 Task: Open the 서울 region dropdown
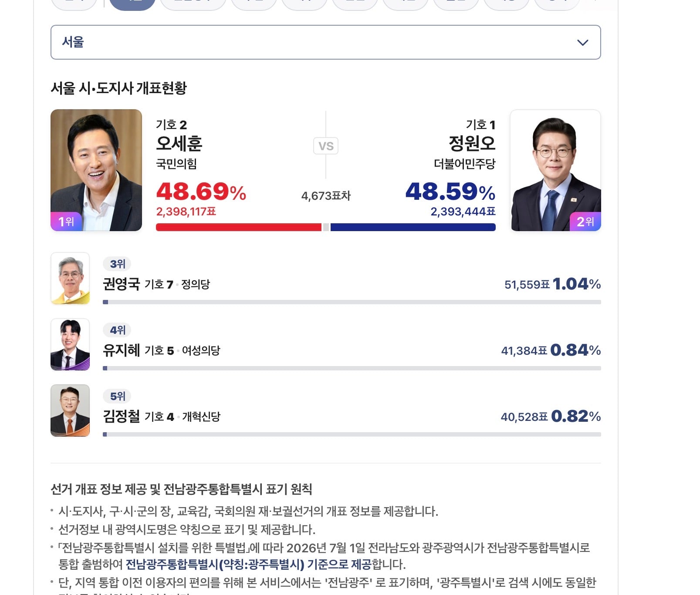[325, 42]
